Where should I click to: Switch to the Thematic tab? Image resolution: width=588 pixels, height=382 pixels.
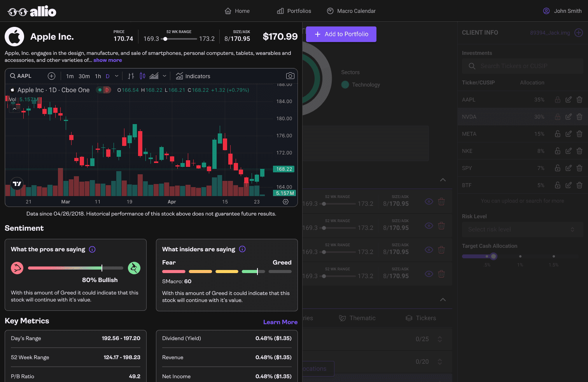(x=357, y=318)
